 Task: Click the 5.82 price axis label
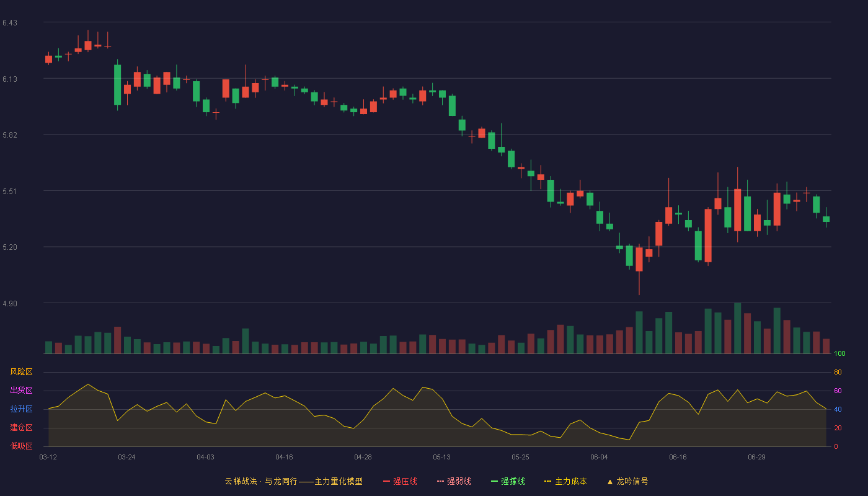[10, 135]
